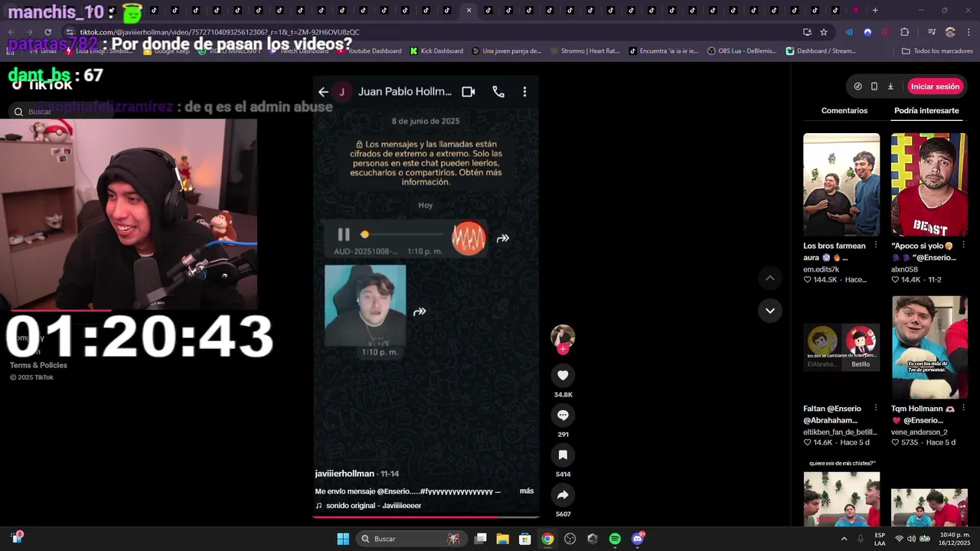Open Dashboard / Stream... bookmark
Viewport: 980px width, 551px height.
click(822, 51)
